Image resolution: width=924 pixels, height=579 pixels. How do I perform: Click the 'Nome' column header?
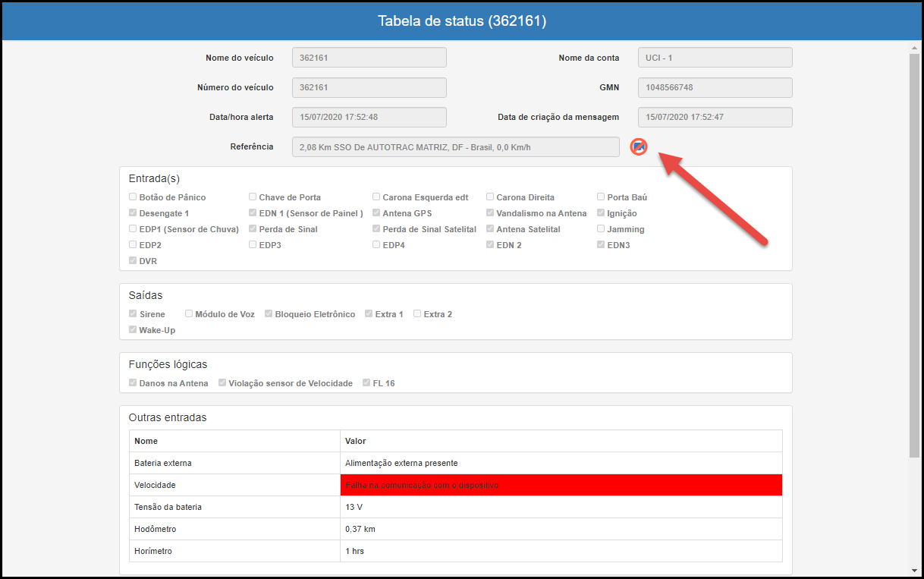pos(146,441)
